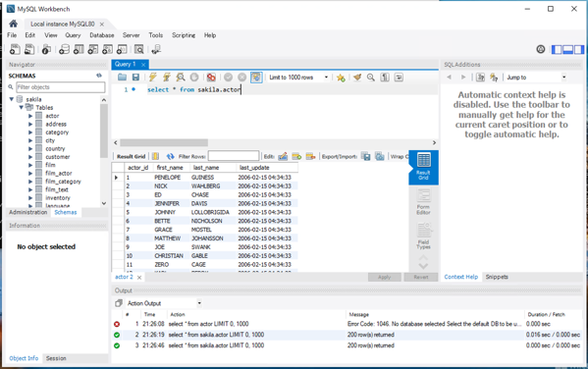This screenshot has height=369, width=588.
Task: Open the File menu
Action: pyautogui.click(x=12, y=35)
